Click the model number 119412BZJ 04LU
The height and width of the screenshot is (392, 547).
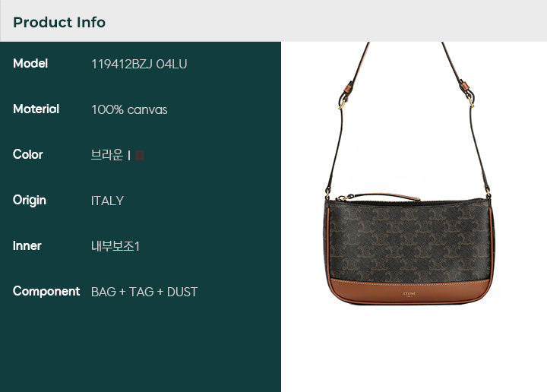click(139, 64)
